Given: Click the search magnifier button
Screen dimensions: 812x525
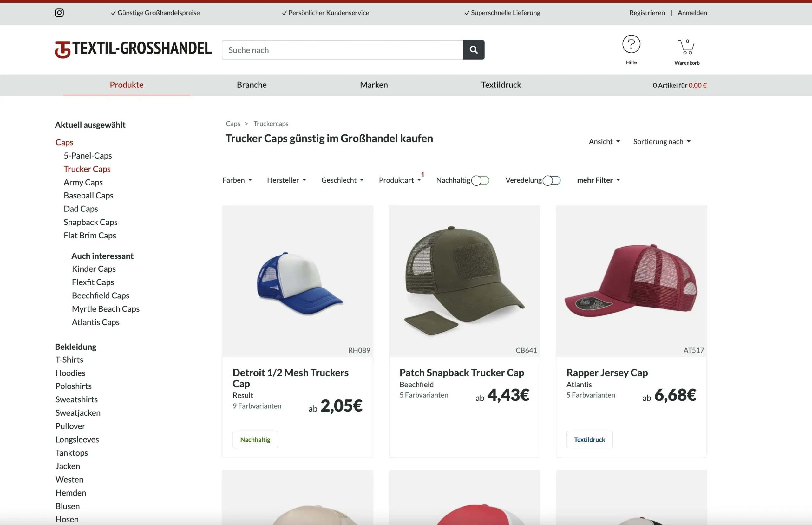Looking at the screenshot, I should [473, 50].
